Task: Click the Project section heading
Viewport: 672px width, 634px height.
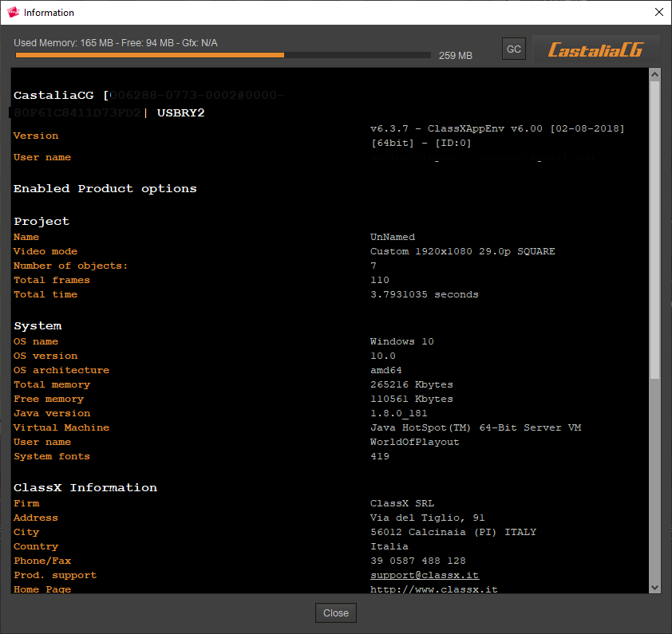Action: click(x=42, y=221)
